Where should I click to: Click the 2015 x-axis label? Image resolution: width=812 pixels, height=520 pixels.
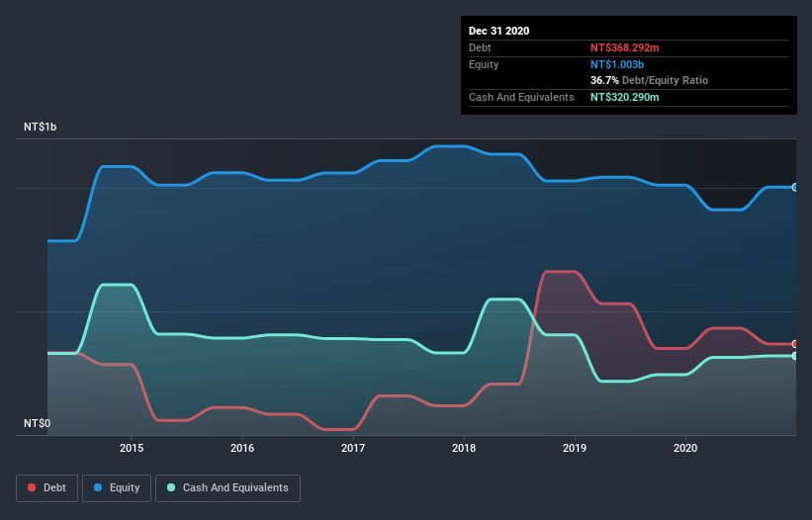132,448
